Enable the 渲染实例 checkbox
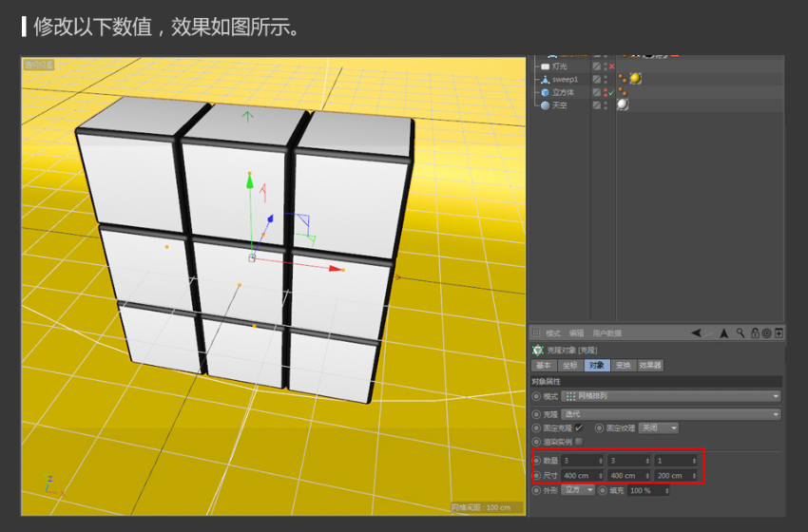This screenshot has height=532, width=808. 579,441
